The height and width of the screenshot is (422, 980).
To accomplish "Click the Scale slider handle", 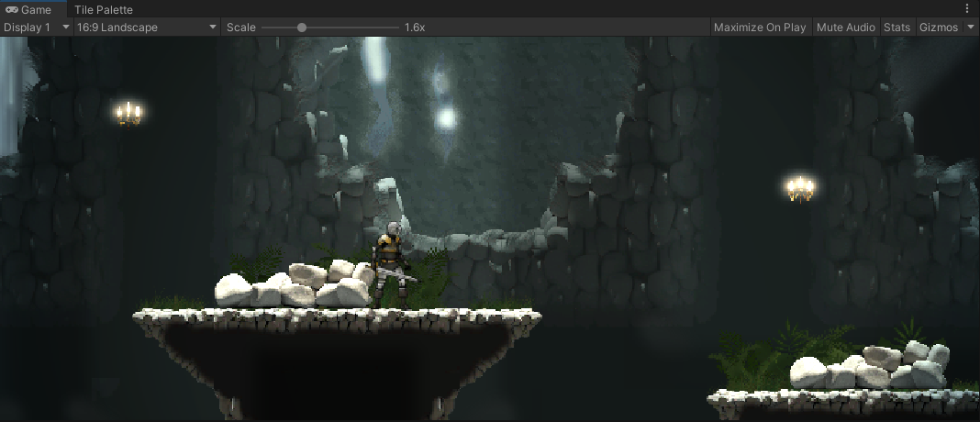I will pyautogui.click(x=302, y=28).
